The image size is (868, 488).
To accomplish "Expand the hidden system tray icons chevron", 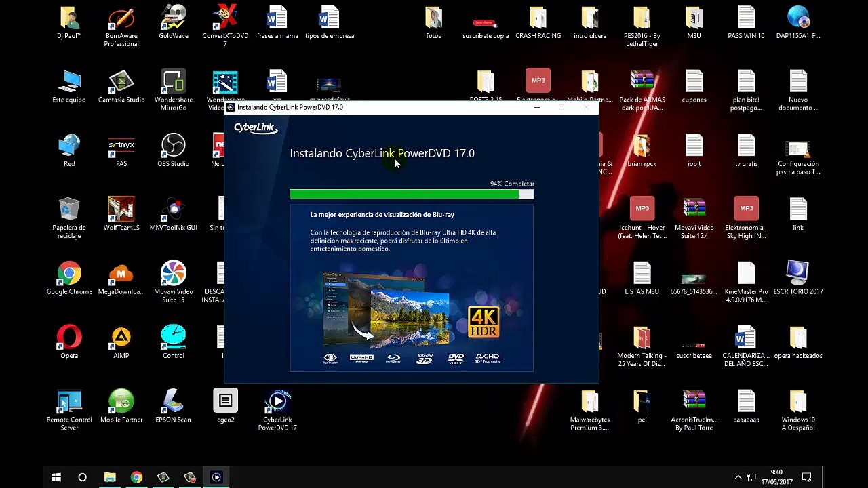I will (x=738, y=477).
